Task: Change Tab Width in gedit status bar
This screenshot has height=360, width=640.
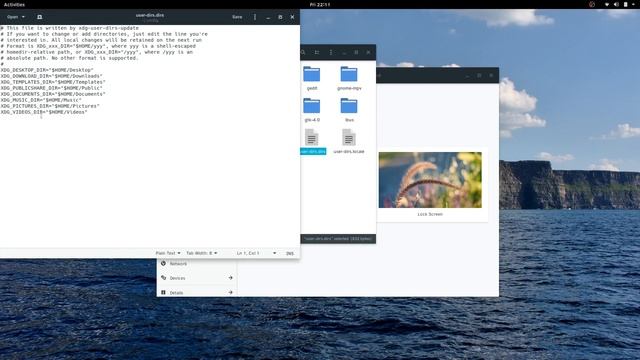Action: pyautogui.click(x=202, y=253)
